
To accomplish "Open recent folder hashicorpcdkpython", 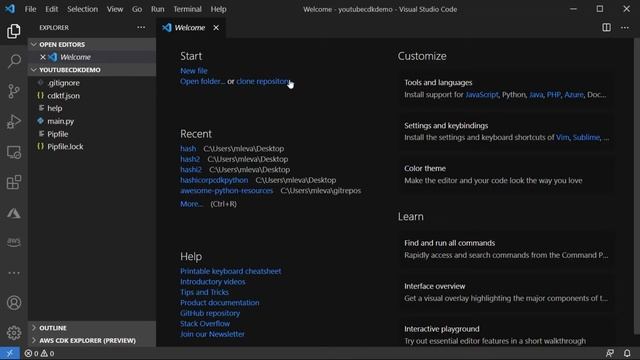I will 214,180.
